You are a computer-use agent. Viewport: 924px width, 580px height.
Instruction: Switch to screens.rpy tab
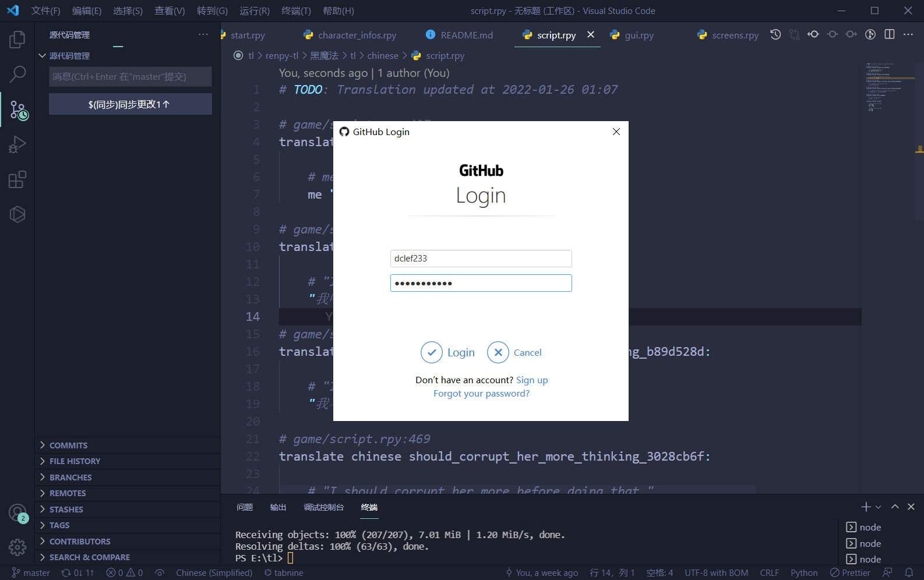pos(728,35)
